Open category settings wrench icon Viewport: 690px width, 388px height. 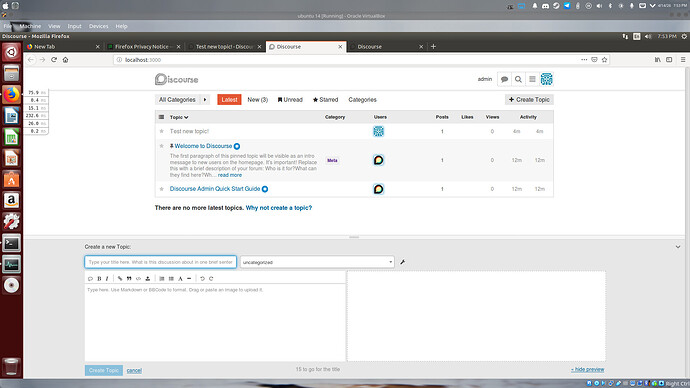click(402, 262)
